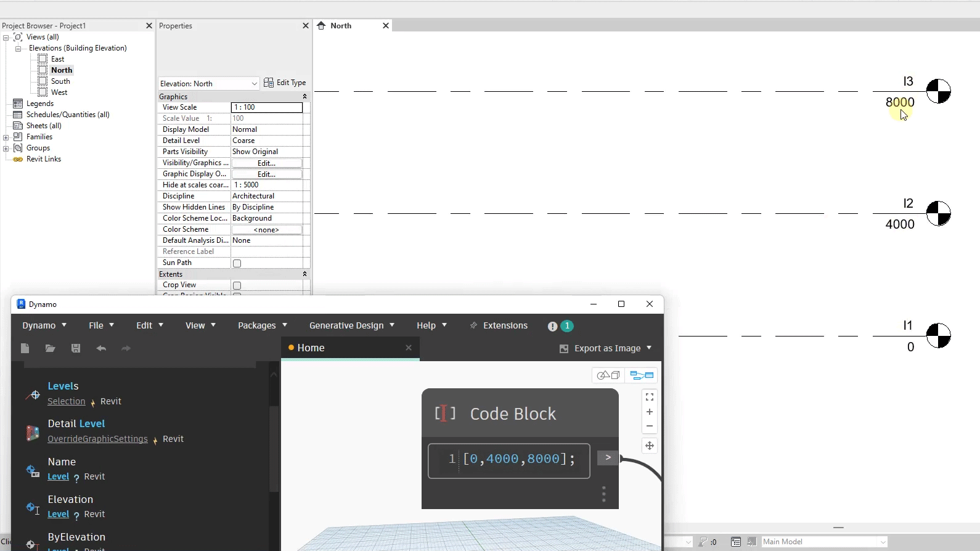The width and height of the screenshot is (980, 551).
Task: Open the Edit menu in Dynamo
Action: 150,325
